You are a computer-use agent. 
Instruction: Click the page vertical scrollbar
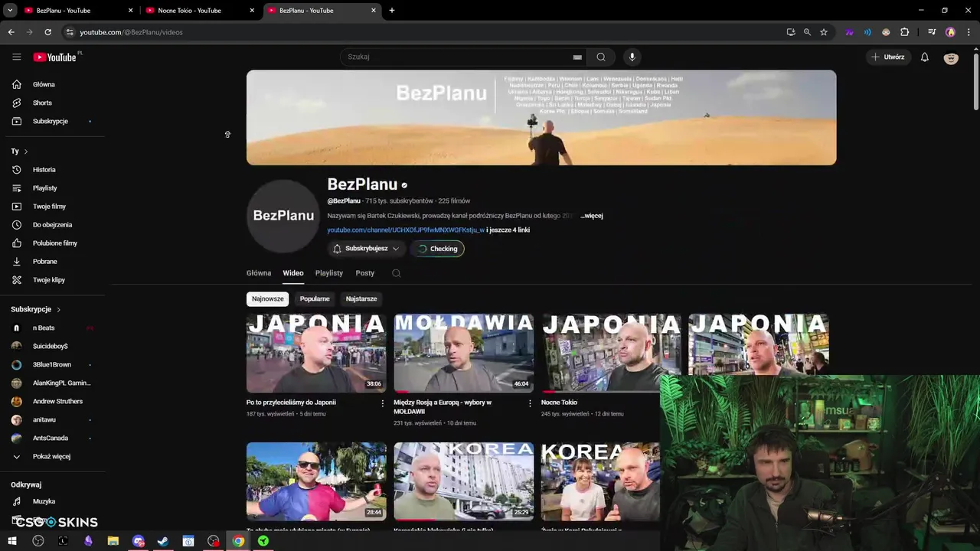[975, 80]
